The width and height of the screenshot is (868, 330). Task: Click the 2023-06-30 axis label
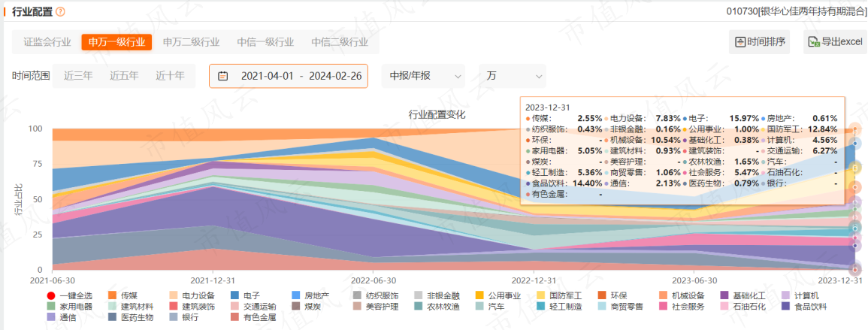click(694, 281)
